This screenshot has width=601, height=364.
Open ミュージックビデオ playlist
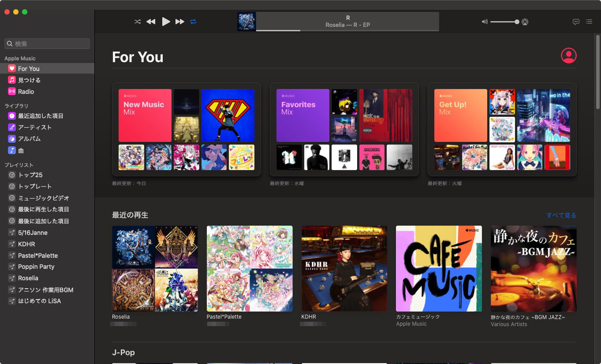tap(47, 198)
